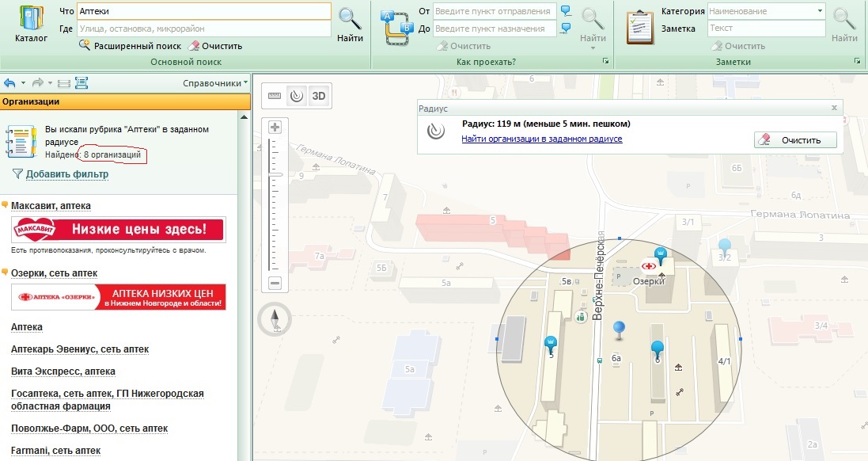Click the Добавить фильтр link
This screenshot has height=461, width=868.
[67, 174]
